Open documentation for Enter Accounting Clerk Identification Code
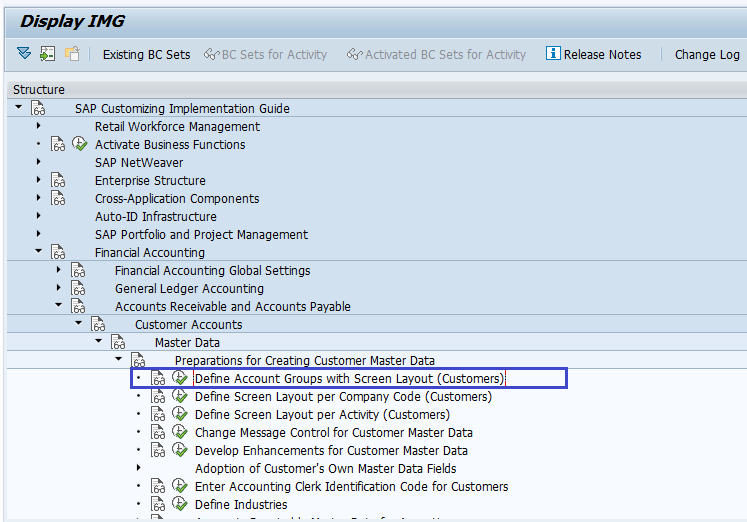Image resolution: width=747 pixels, height=522 pixels. (x=158, y=486)
